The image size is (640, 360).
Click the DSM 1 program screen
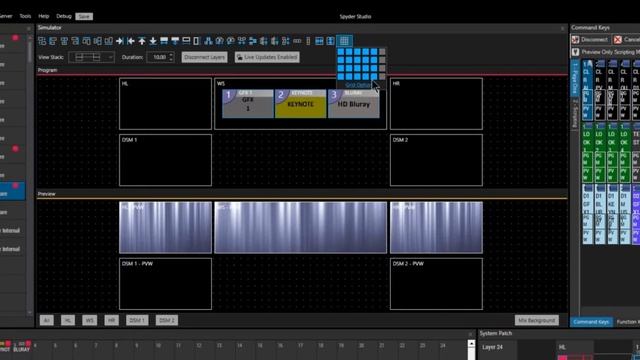coord(165,160)
